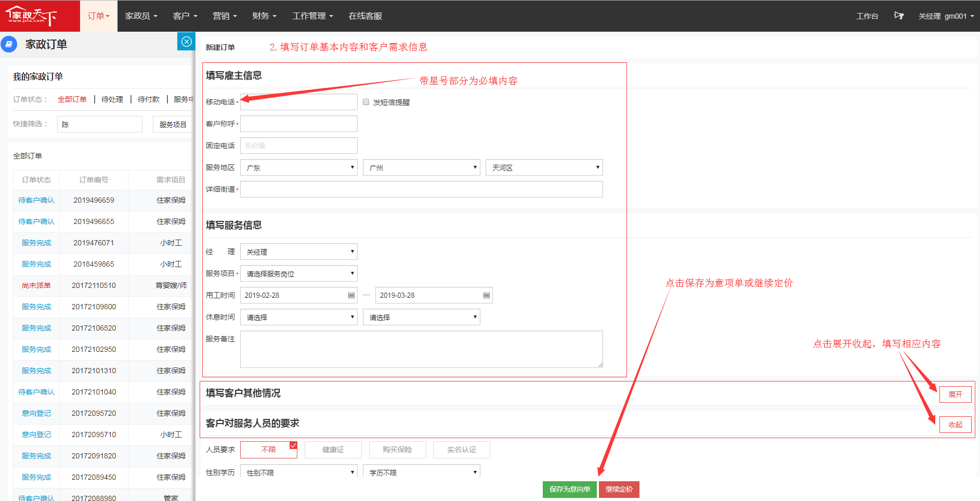The height and width of the screenshot is (501, 980).
Task: Click order number 2019496655
Action: pyautogui.click(x=94, y=221)
